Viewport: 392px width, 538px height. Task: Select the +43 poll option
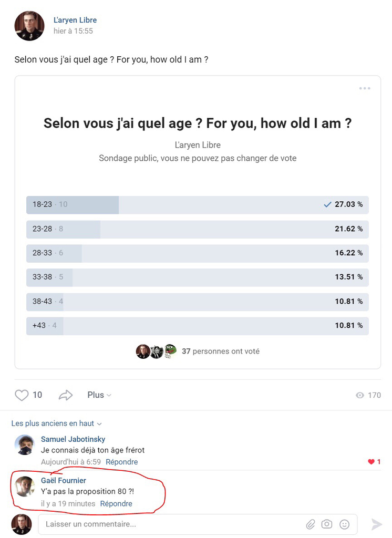[x=197, y=326]
